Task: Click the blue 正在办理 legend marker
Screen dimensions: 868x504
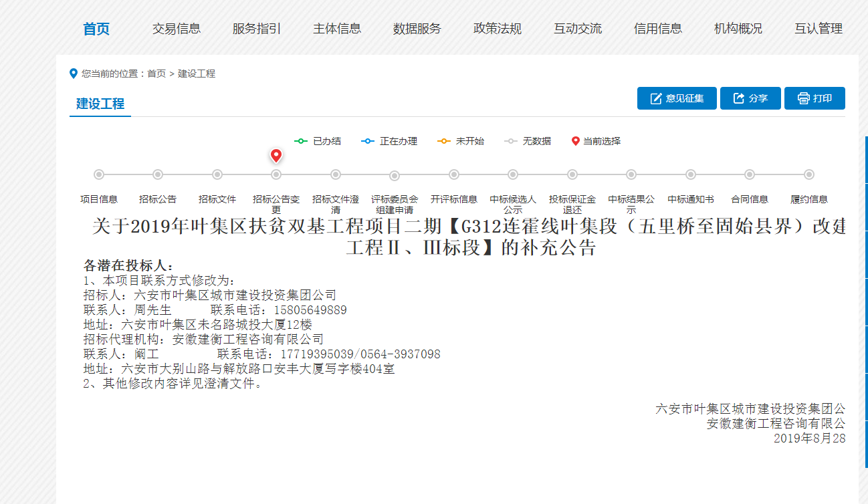Action: (x=367, y=141)
